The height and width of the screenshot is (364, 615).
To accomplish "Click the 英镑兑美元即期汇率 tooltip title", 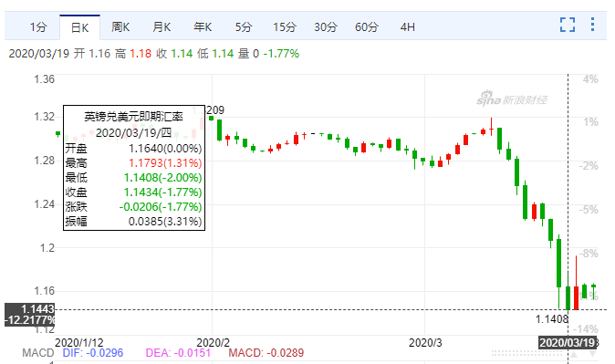I will [x=134, y=117].
